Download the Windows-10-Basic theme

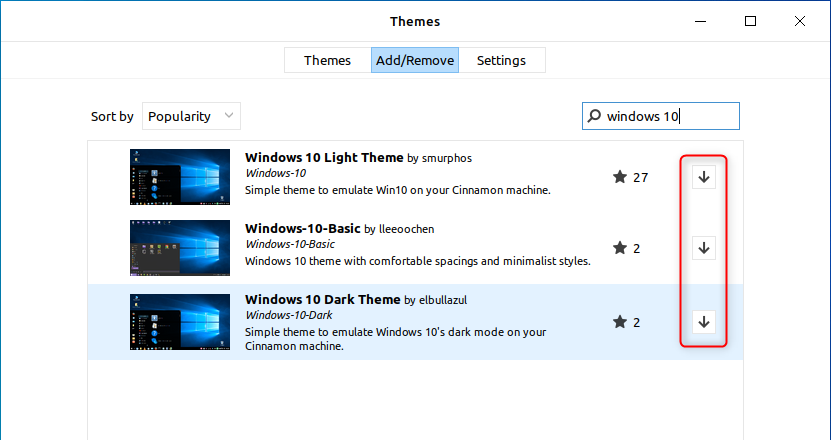pos(703,248)
